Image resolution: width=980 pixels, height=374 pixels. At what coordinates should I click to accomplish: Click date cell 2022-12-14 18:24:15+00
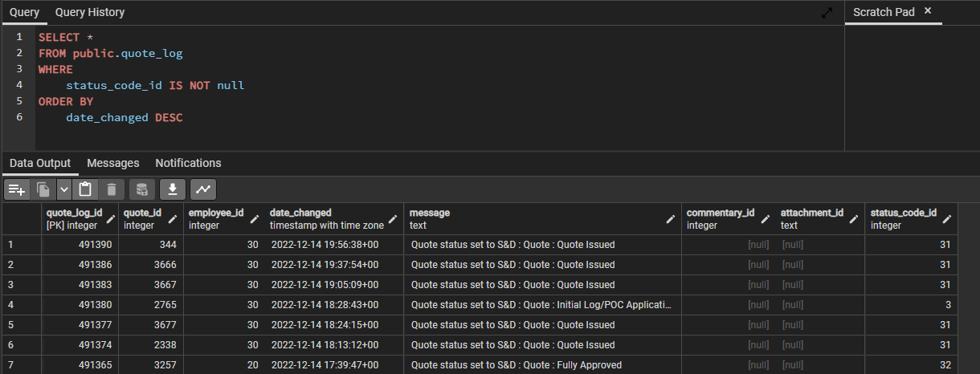click(x=333, y=325)
